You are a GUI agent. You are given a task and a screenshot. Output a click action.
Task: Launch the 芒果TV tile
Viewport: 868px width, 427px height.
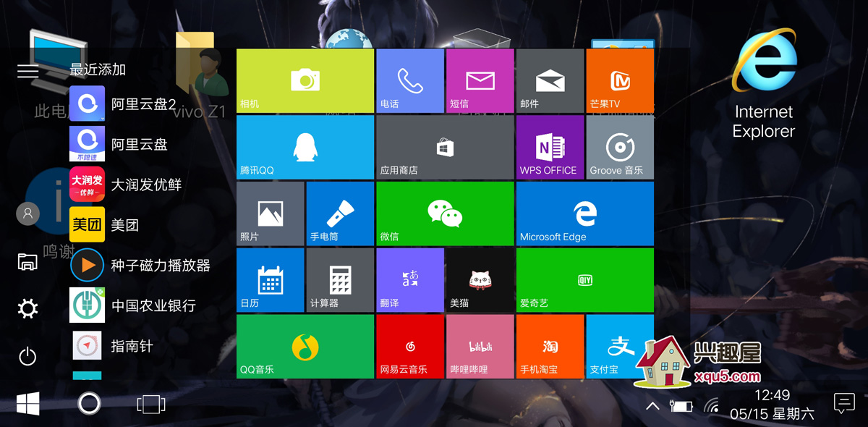[620, 81]
